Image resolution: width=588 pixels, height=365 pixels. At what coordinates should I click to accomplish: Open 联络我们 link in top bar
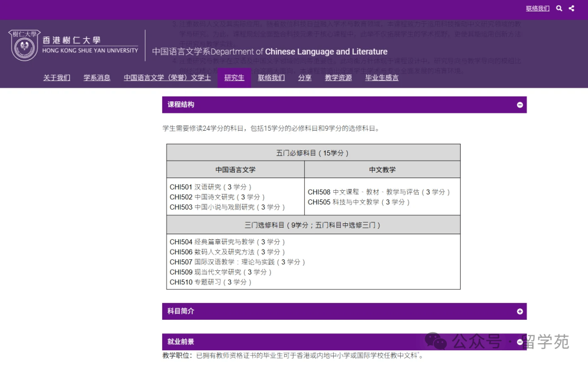pos(537,8)
